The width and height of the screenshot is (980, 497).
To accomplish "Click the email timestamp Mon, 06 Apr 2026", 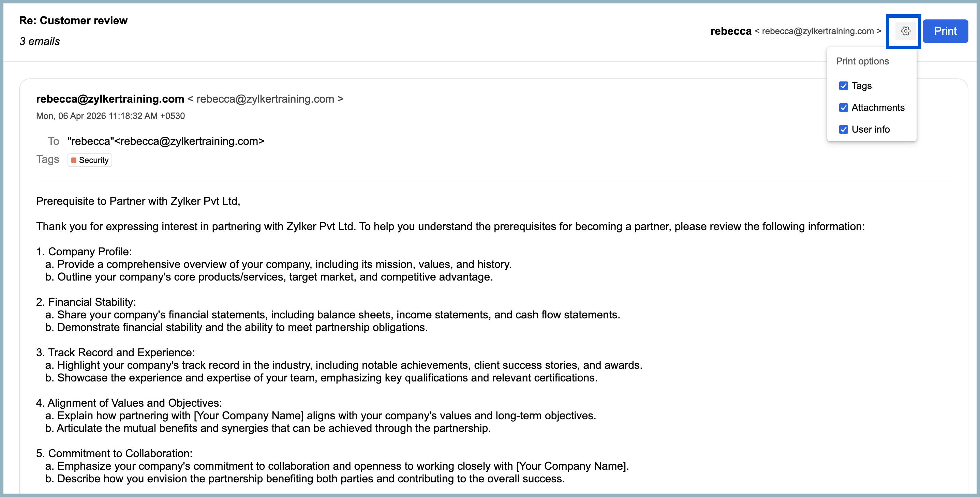I will [110, 116].
